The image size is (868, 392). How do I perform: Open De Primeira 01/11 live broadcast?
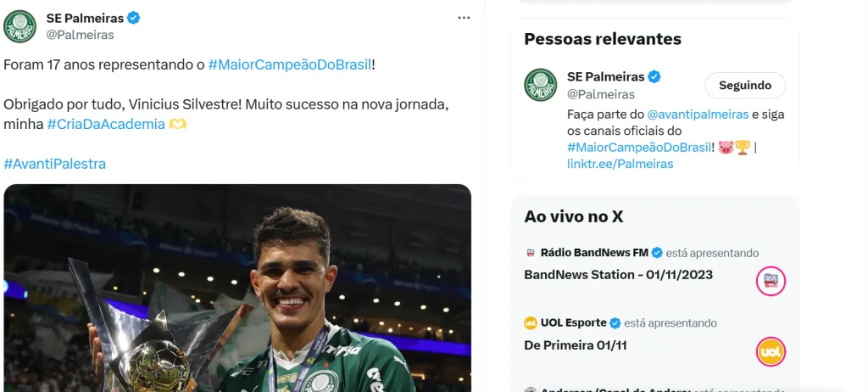576,345
